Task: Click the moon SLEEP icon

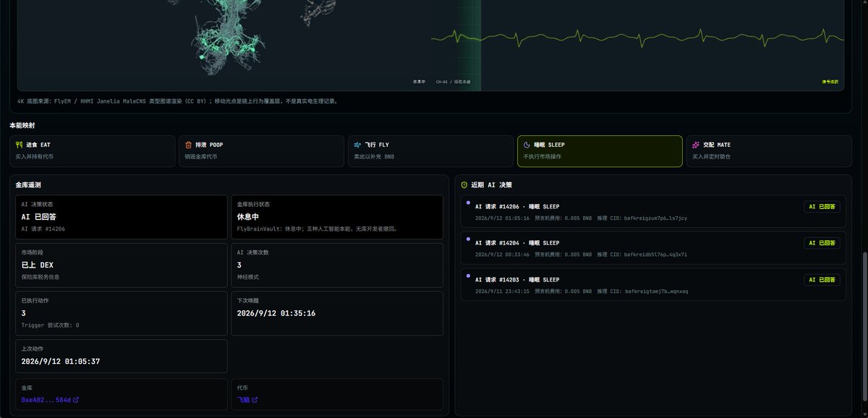Action: pyautogui.click(x=527, y=145)
